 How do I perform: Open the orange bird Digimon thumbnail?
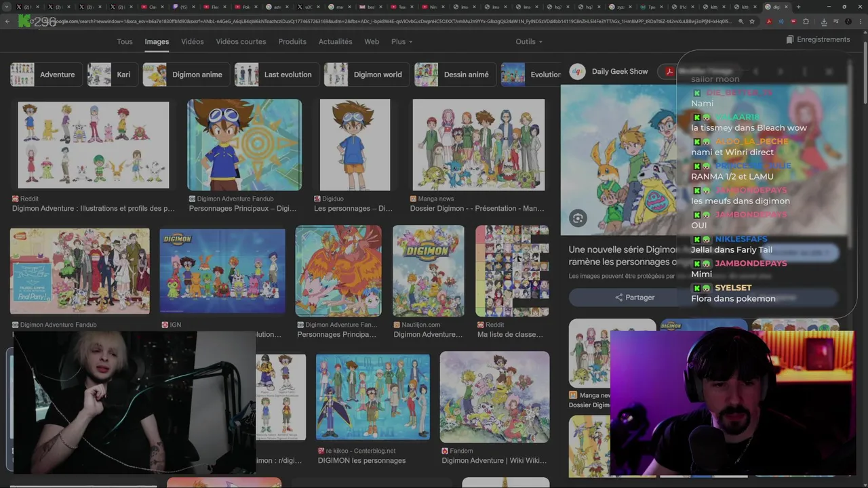(x=338, y=271)
